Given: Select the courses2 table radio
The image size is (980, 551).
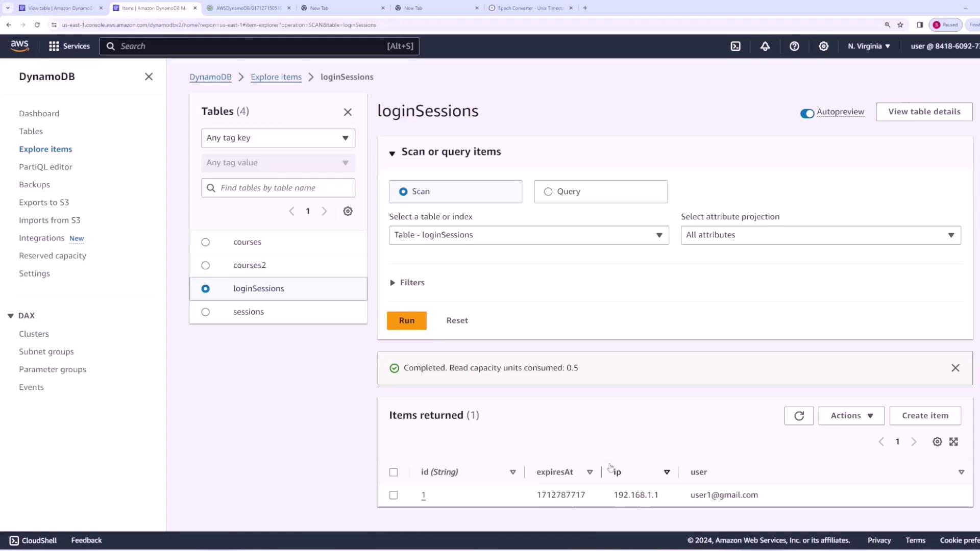Looking at the screenshot, I should point(205,265).
